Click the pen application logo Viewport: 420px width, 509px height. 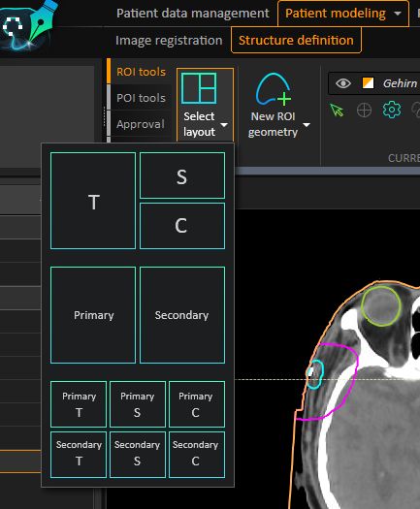pyautogui.click(x=28, y=25)
